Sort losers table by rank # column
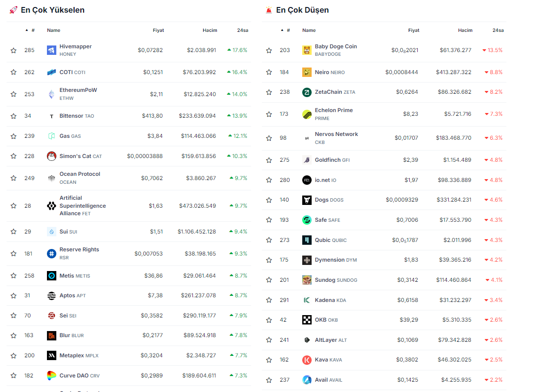 tap(288, 30)
